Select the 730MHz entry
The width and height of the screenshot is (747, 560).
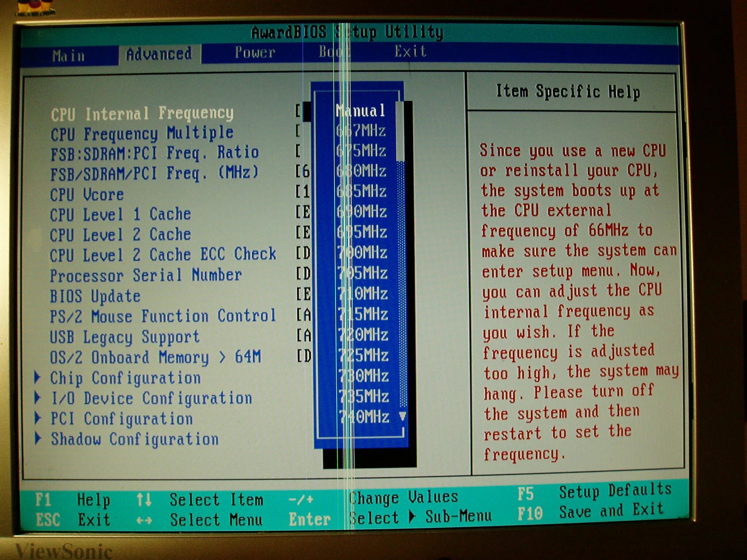coord(364,376)
